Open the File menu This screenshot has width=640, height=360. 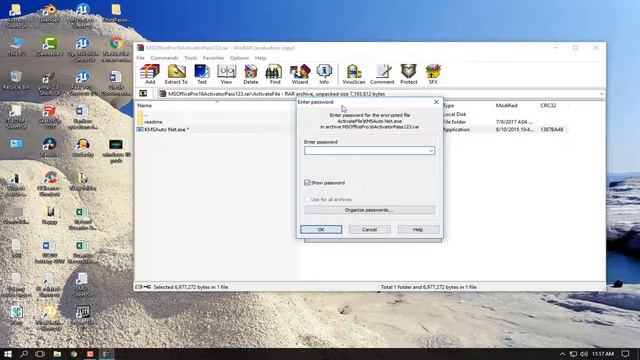coord(140,58)
